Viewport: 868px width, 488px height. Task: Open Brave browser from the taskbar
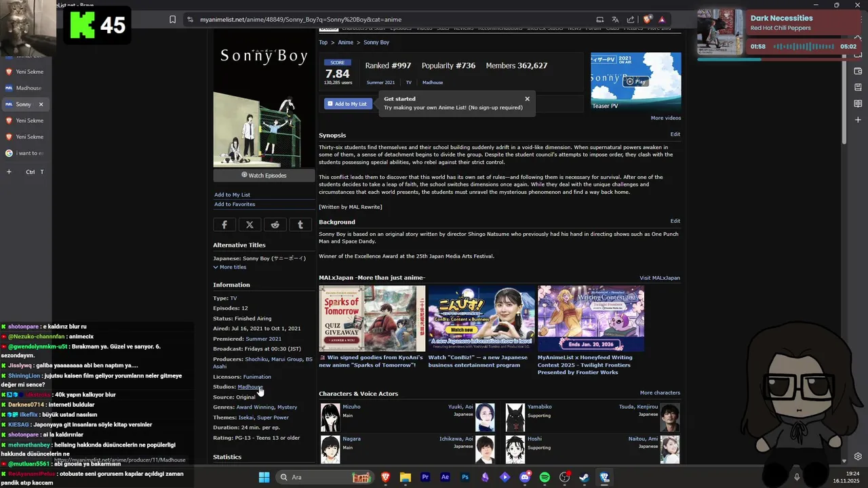[385, 477]
